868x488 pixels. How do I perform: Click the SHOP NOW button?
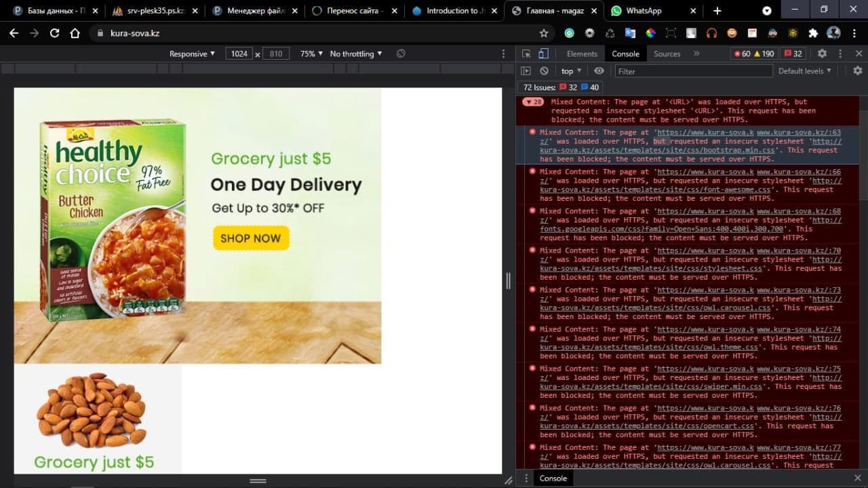pyautogui.click(x=251, y=238)
